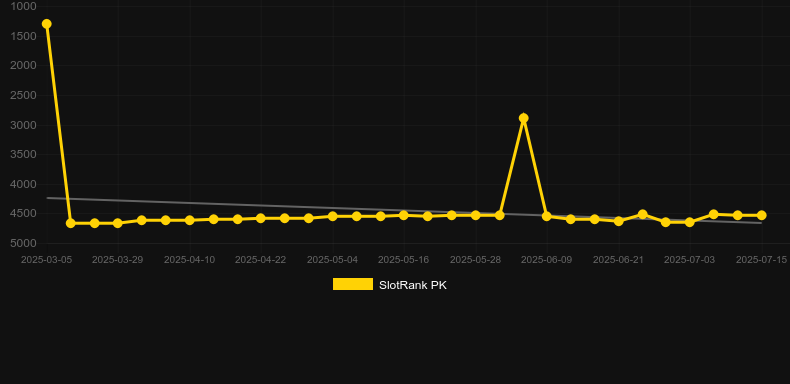Image resolution: width=790 pixels, height=384 pixels.
Task: Click the 5000 y-axis label
Action: coord(23,243)
